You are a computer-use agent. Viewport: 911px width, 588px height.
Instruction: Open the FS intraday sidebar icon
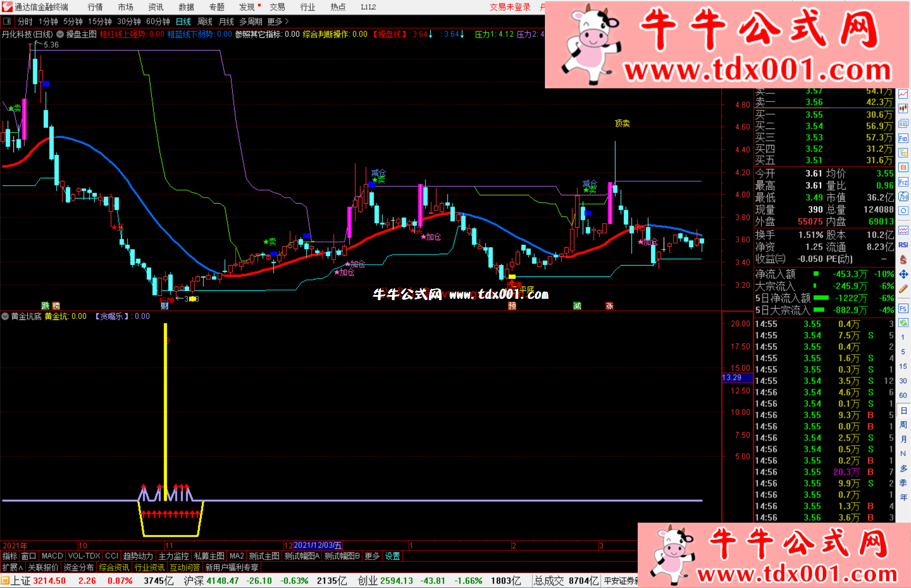tap(903, 309)
